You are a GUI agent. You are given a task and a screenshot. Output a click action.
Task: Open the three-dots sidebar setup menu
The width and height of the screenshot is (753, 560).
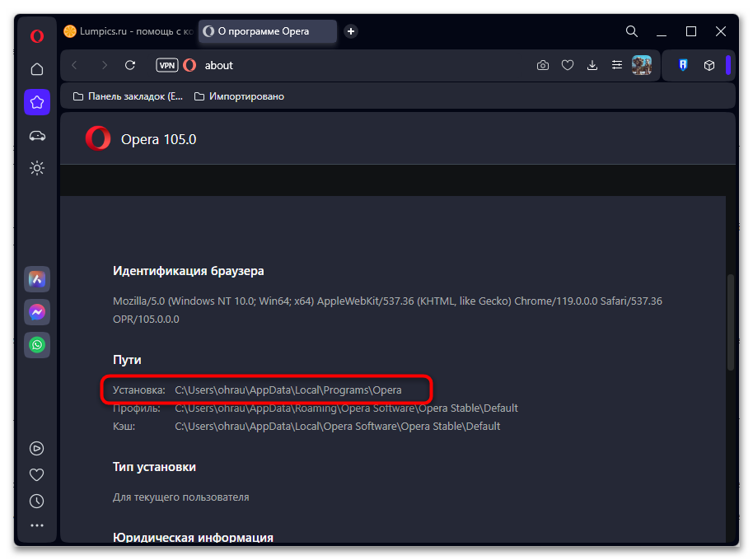pos(37,526)
